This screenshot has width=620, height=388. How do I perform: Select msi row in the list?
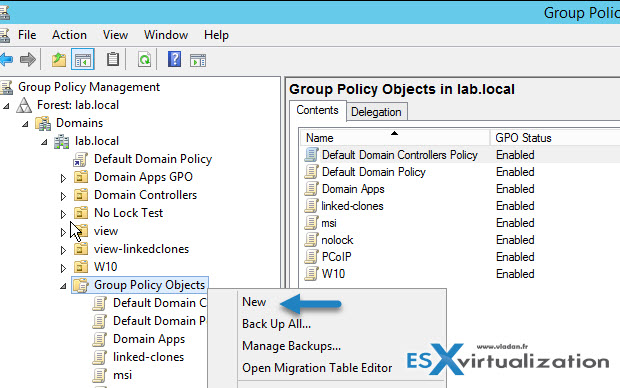coord(329,223)
